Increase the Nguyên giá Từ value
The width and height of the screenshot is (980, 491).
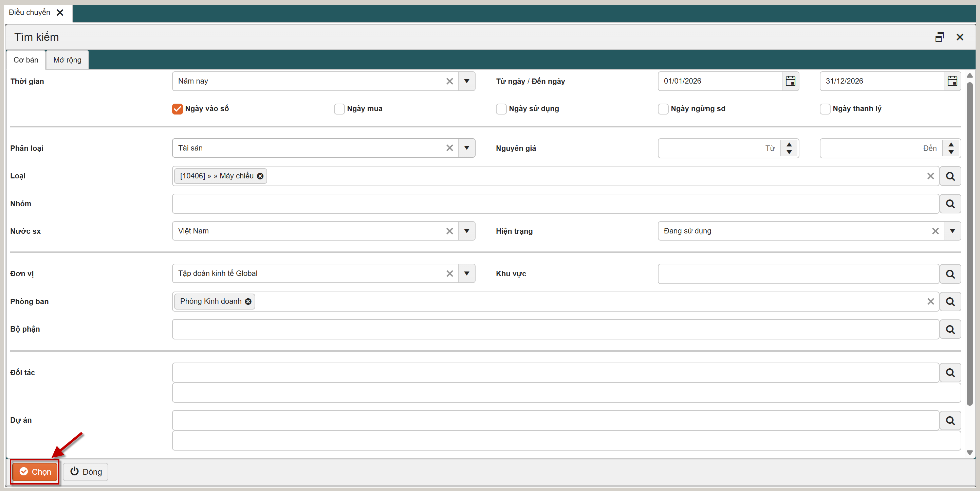(x=790, y=144)
